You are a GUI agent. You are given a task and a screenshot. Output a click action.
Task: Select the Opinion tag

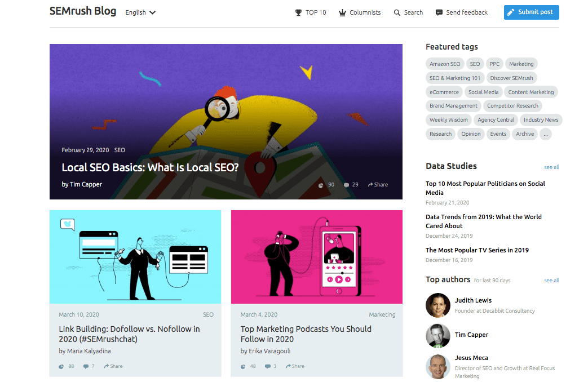(471, 134)
